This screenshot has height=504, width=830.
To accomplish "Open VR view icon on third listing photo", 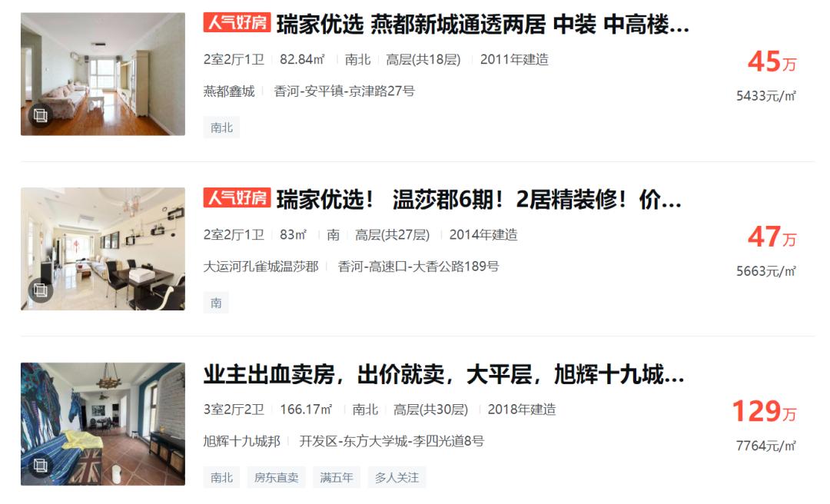I will pyautogui.click(x=41, y=466).
